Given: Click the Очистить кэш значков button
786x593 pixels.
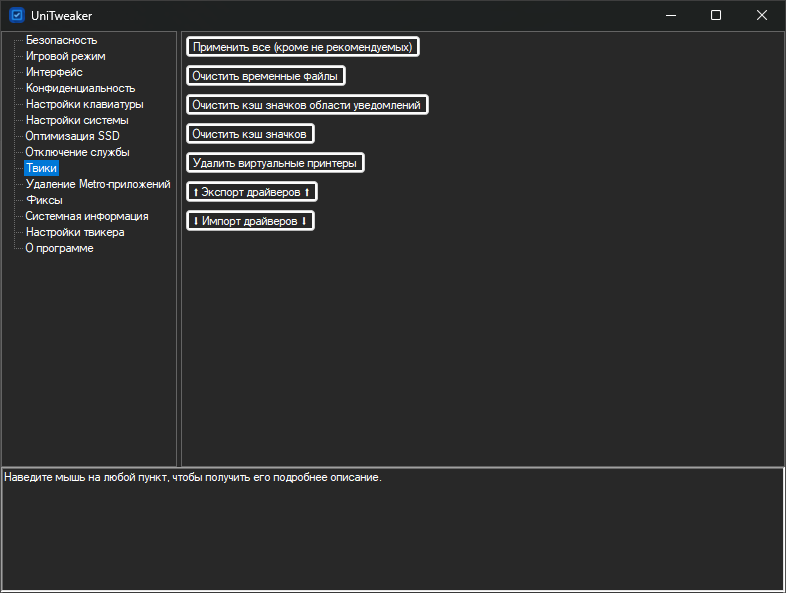Looking at the screenshot, I should (x=250, y=134).
